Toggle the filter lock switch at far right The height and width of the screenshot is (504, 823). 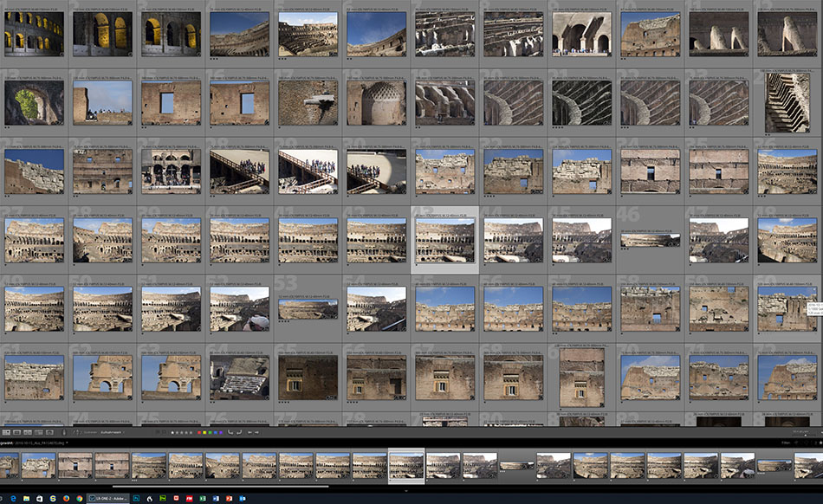819,442
